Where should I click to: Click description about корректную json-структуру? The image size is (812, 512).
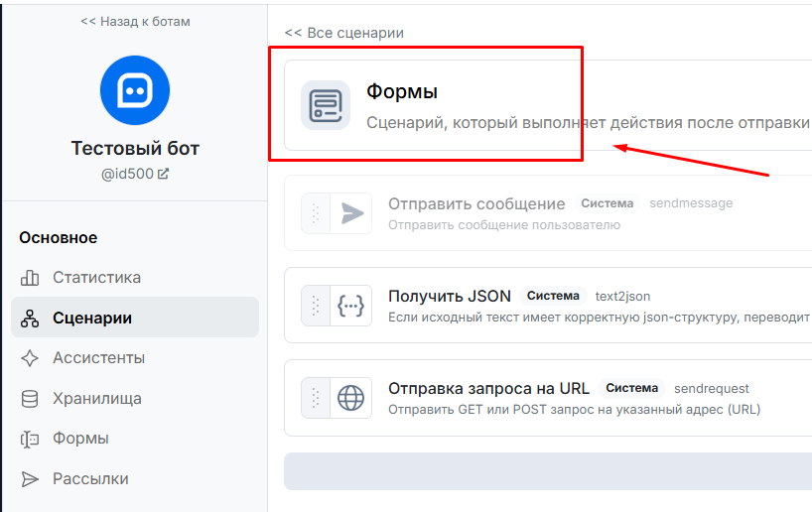click(x=600, y=318)
